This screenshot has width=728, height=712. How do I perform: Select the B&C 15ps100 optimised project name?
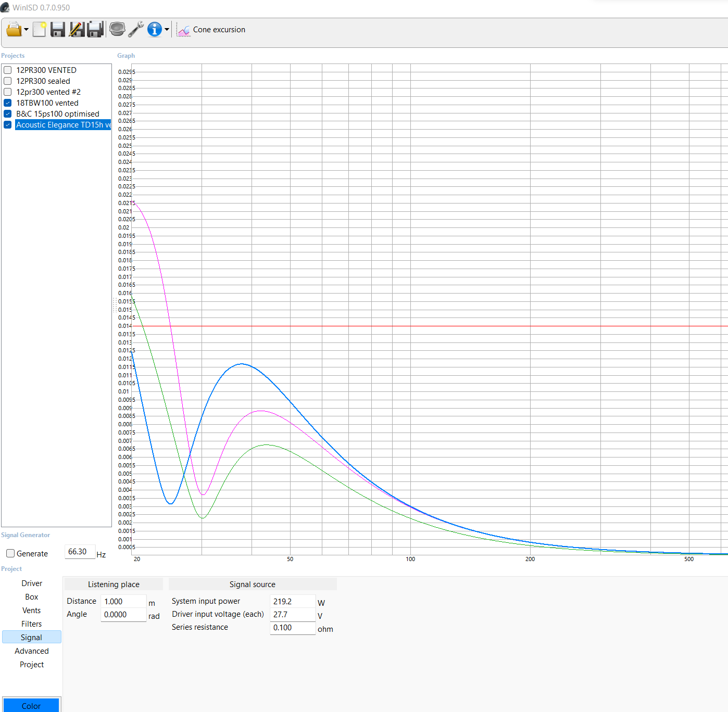(58, 113)
